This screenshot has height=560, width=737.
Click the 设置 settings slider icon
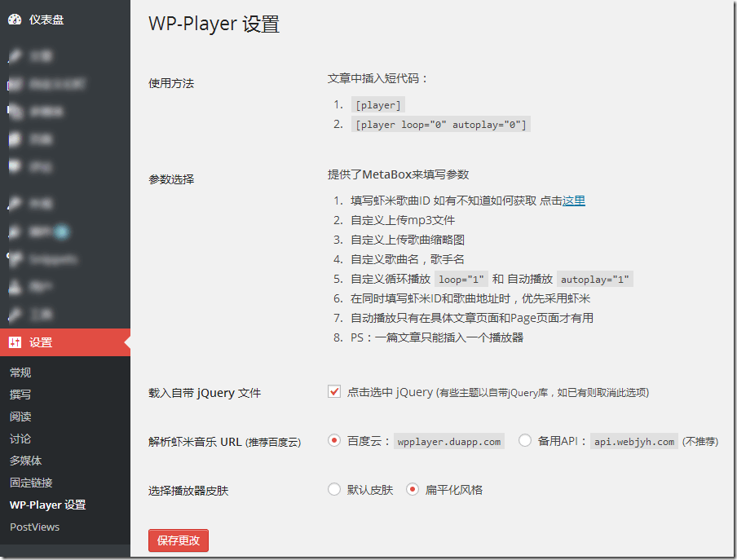click(15, 342)
